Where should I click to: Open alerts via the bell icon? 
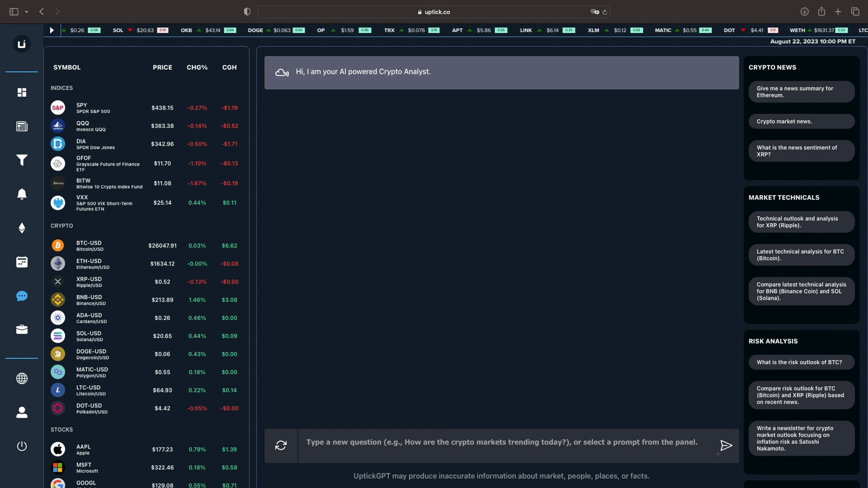[22, 194]
